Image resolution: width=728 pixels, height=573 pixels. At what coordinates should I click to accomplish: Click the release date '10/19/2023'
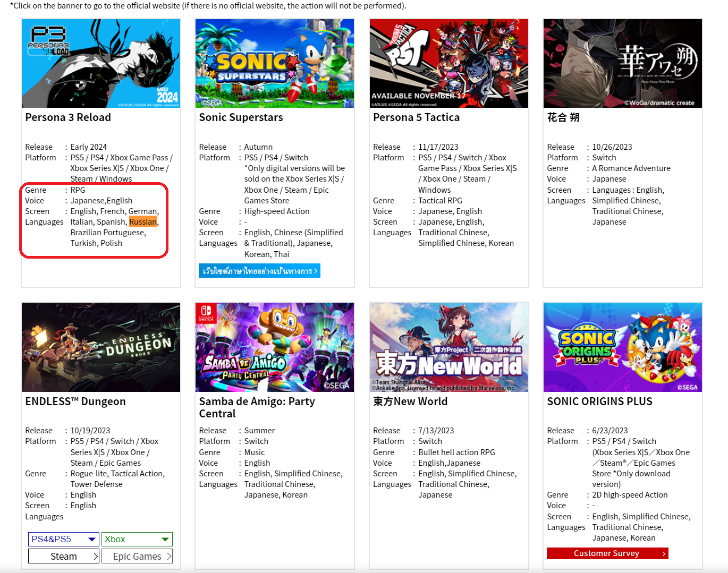[x=90, y=431]
